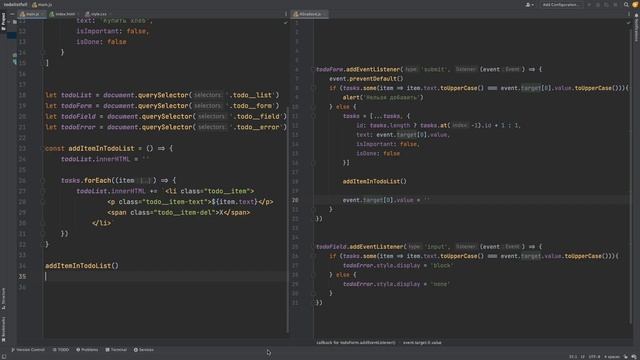Screen dimensions: 640x360
Task: Collapse closing fold marker at line 32
Action: point(42,244)
